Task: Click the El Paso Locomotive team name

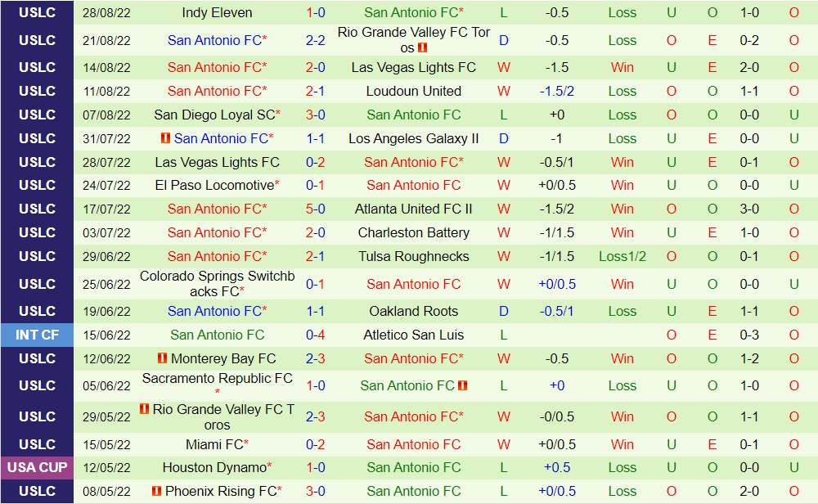Action: click(x=214, y=185)
